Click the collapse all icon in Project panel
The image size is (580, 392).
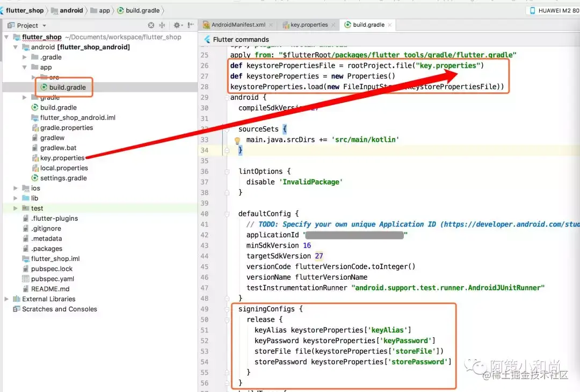(162, 25)
